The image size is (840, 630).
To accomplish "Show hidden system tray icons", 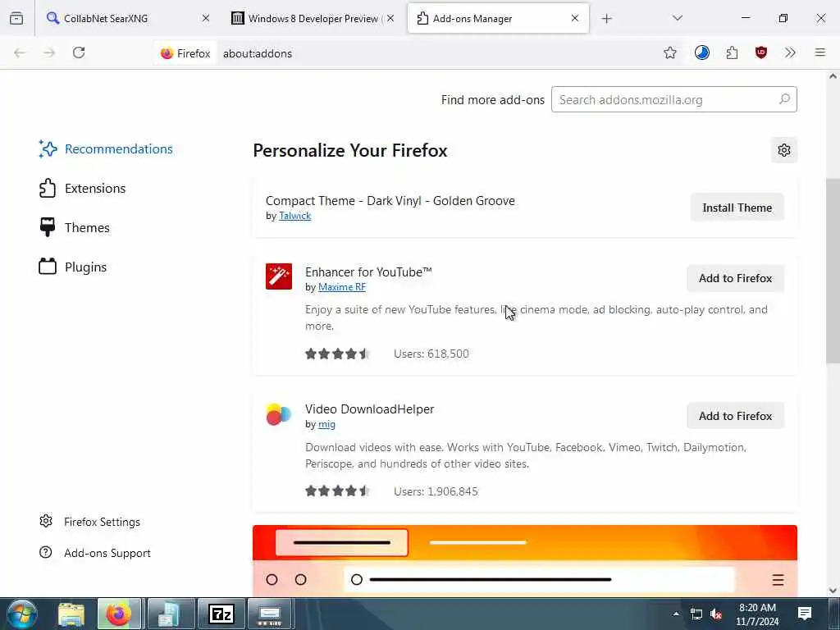I will [x=676, y=614].
